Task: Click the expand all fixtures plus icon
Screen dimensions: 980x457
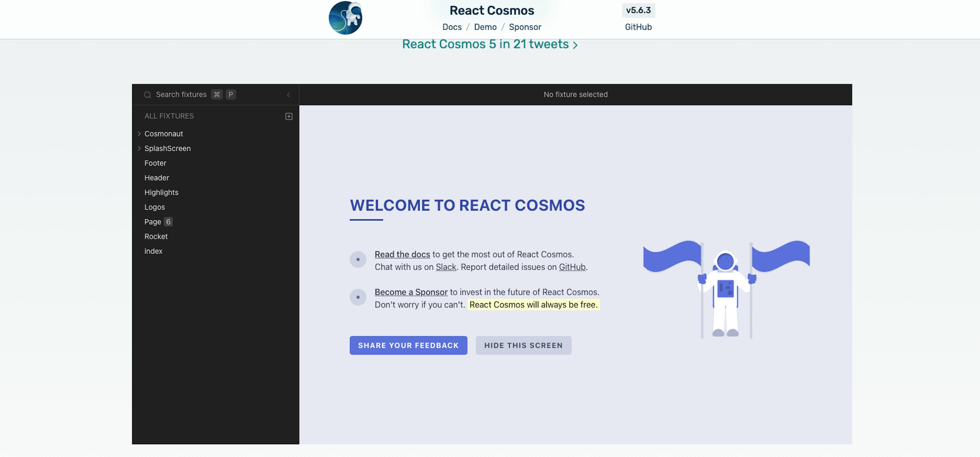Action: click(289, 116)
